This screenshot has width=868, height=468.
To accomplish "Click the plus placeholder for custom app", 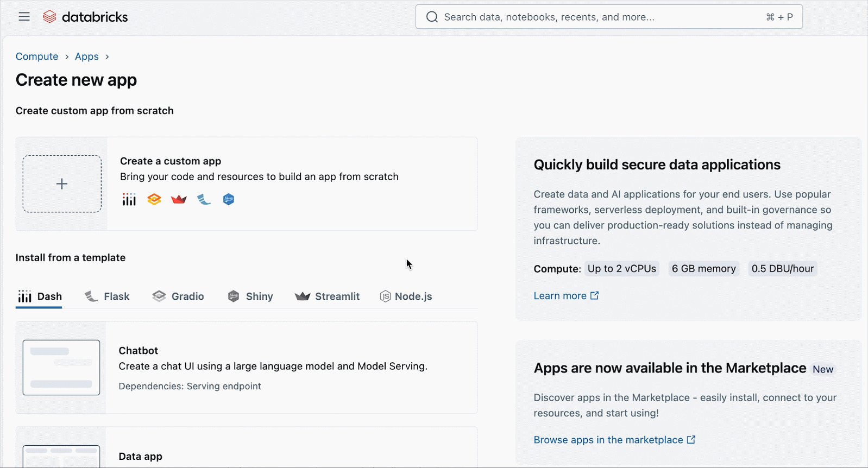I will (62, 184).
